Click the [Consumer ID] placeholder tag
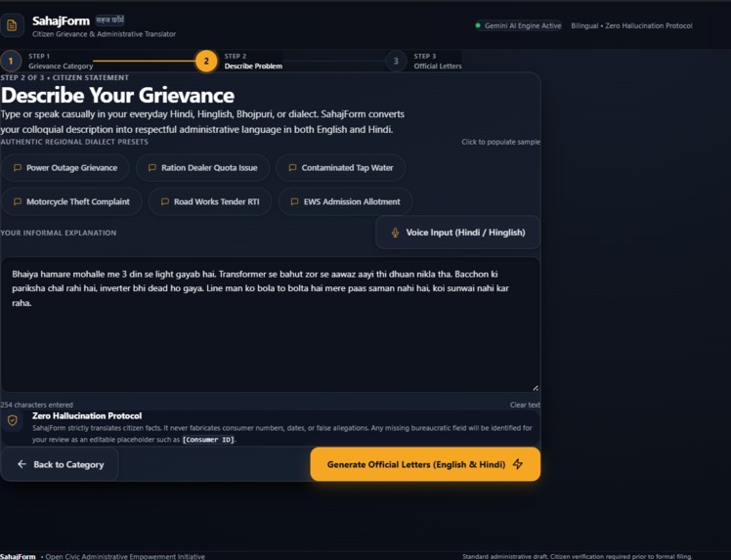Screen dimensions: 731x560 208,439
